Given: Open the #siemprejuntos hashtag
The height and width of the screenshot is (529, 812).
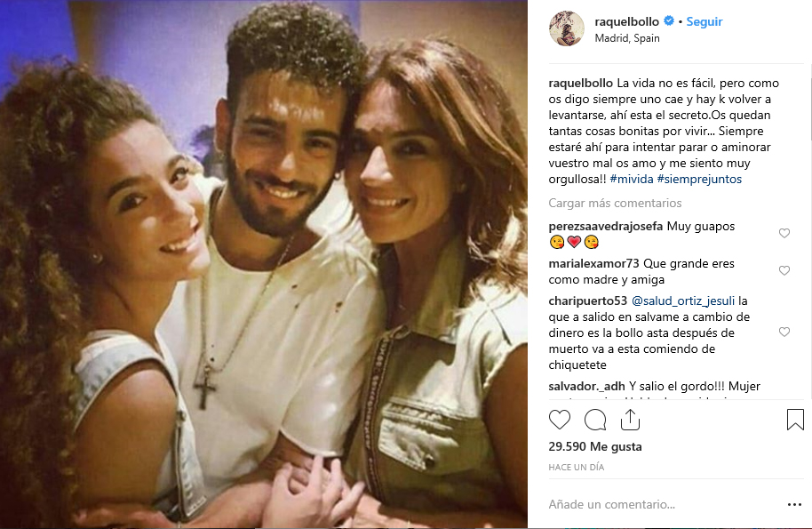Looking at the screenshot, I should click(699, 179).
